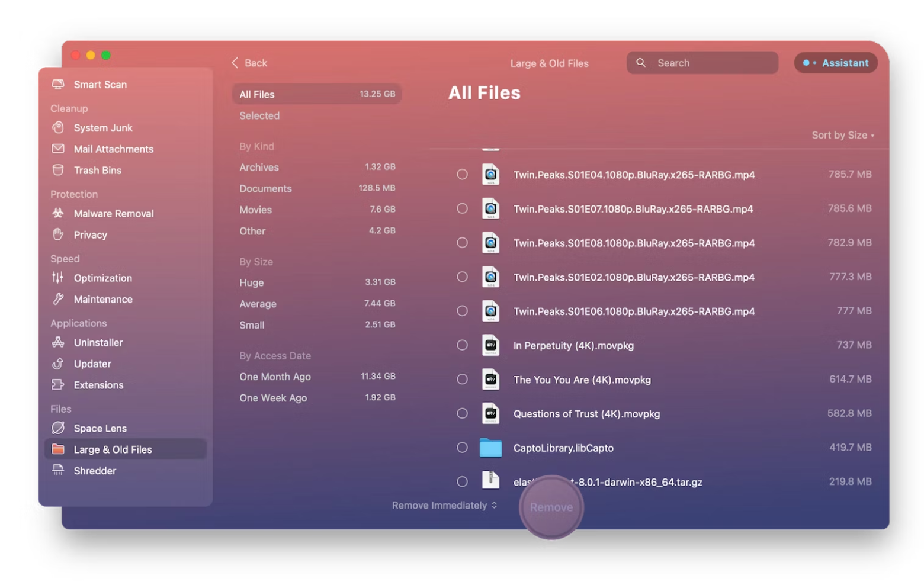Tick the In Perpetuity (4K) checkbox
The image size is (924, 585).
[x=462, y=345]
